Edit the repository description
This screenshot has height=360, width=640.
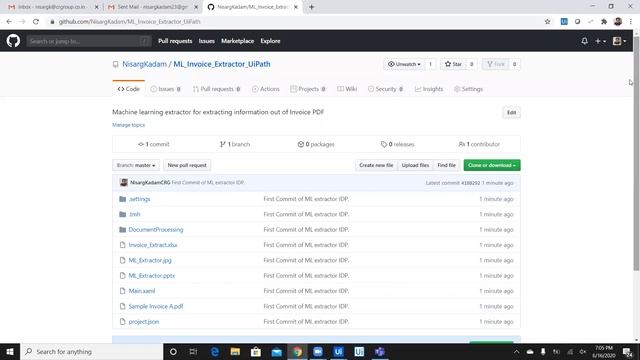[511, 113]
